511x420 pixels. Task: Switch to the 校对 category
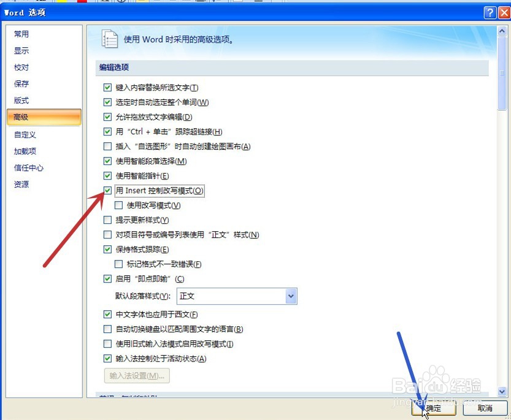[x=21, y=67]
